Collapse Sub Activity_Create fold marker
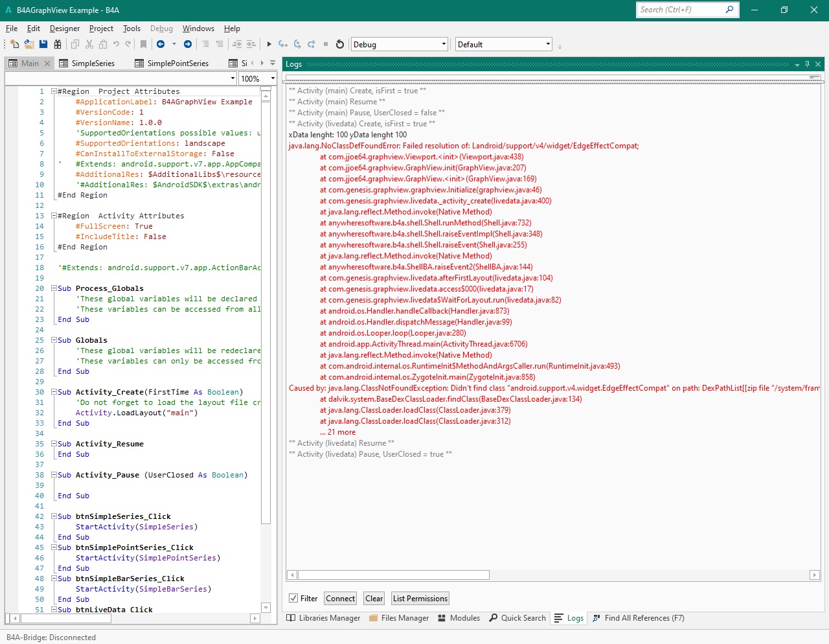The image size is (829, 644). [x=54, y=392]
